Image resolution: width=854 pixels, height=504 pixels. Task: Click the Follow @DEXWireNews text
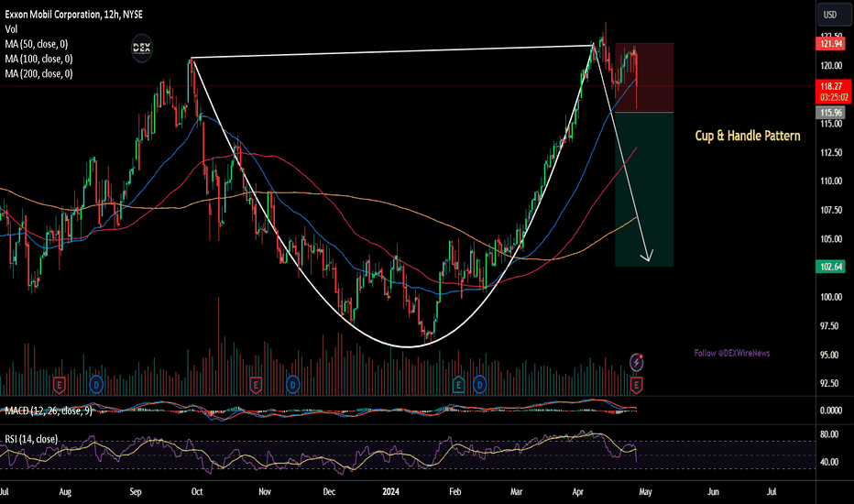732,353
